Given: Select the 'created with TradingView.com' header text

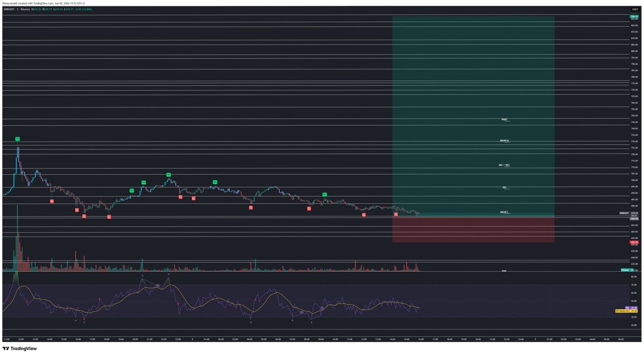Looking at the screenshot, I should (35, 3).
